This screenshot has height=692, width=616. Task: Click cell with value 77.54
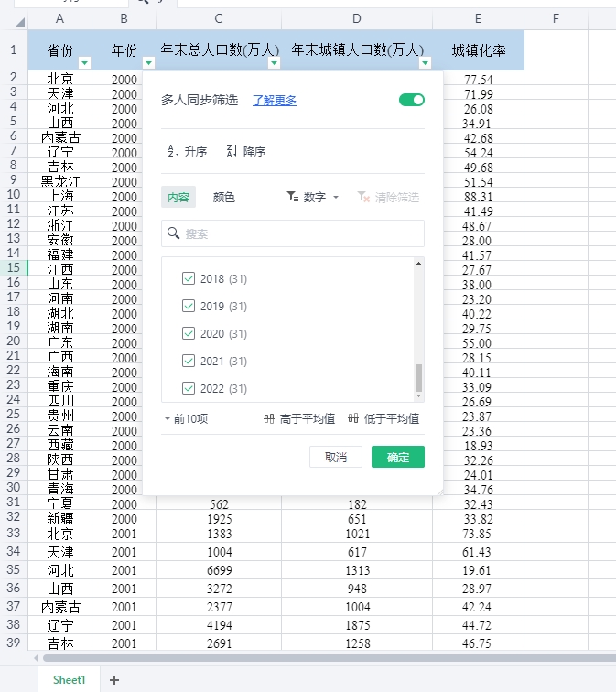click(479, 80)
